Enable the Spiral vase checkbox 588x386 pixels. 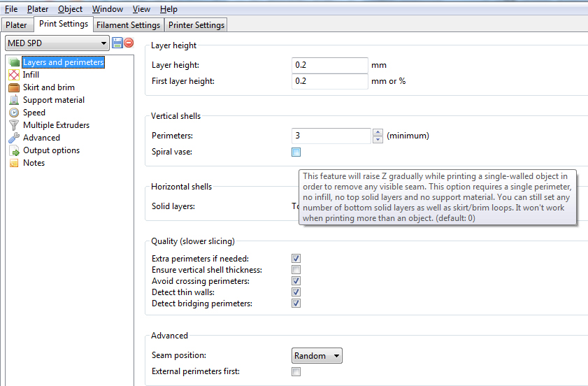pos(296,152)
